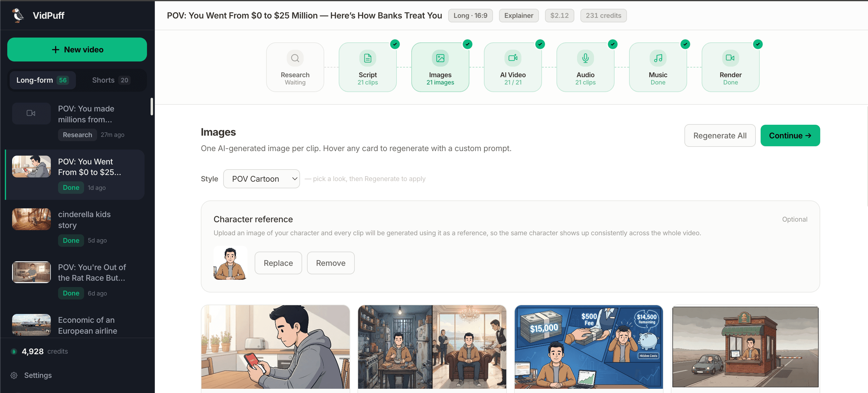Open the 'cinderella kids story' project

pos(75,227)
